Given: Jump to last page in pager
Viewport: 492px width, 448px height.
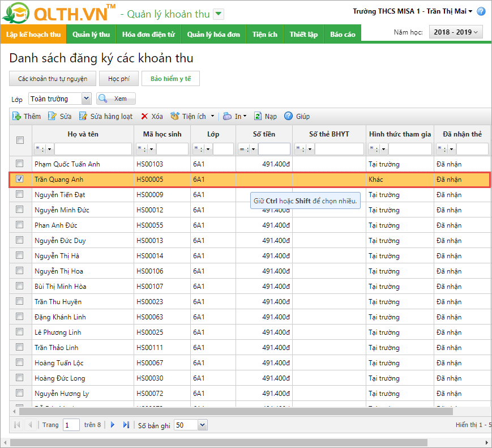Looking at the screenshot, I should [x=126, y=425].
